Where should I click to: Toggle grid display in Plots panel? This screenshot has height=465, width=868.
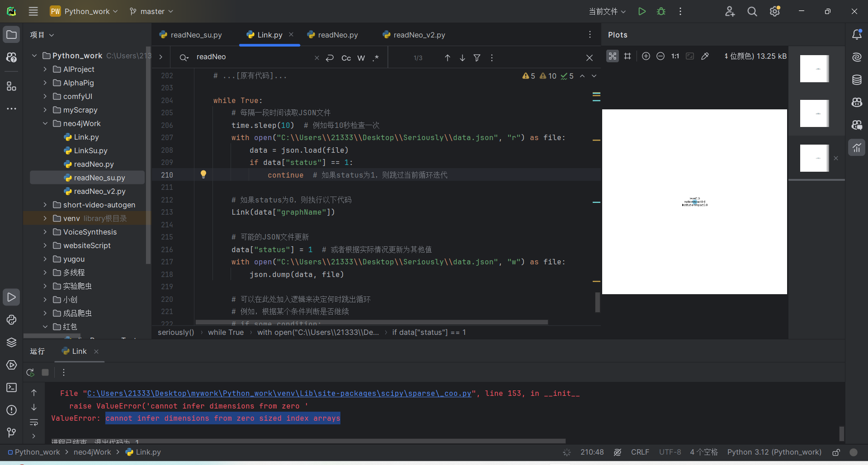627,56
